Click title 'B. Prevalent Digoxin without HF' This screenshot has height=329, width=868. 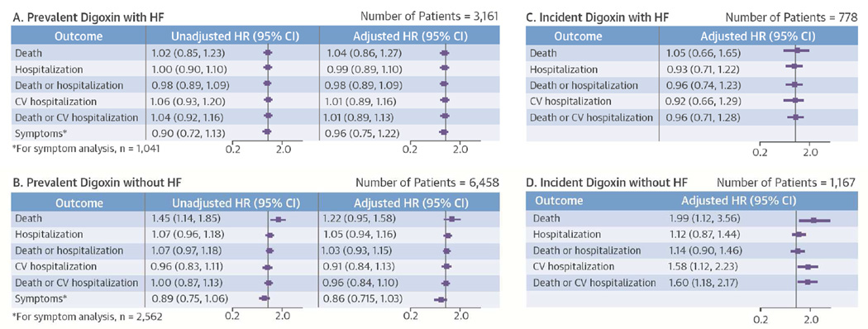point(89,182)
